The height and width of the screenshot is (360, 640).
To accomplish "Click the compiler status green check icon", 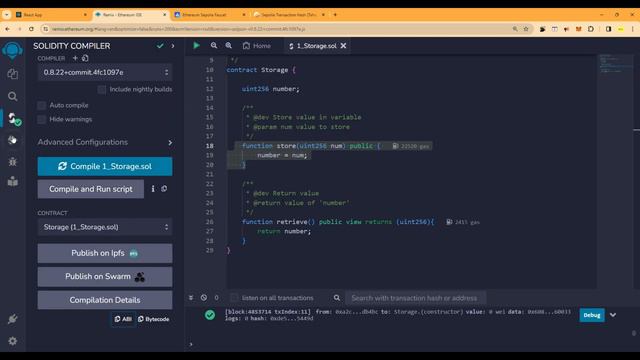I will [160, 46].
